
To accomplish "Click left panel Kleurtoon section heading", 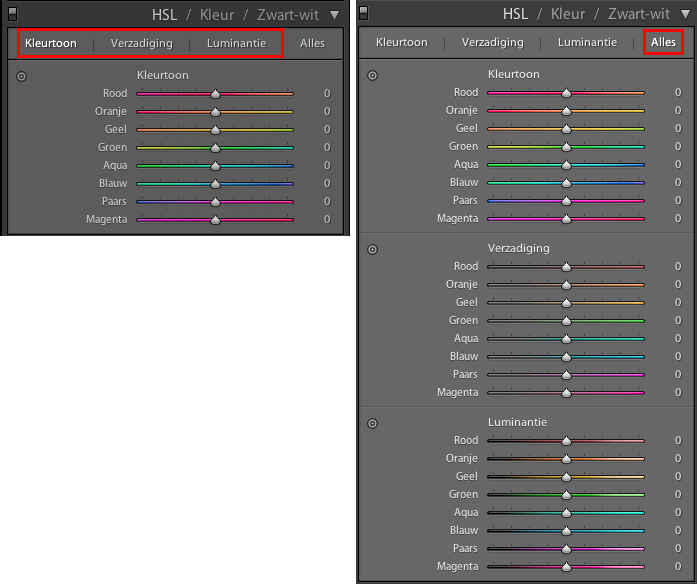I will click(163, 75).
